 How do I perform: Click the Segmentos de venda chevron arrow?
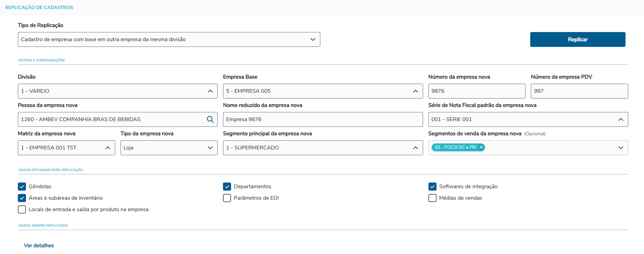[x=620, y=148]
